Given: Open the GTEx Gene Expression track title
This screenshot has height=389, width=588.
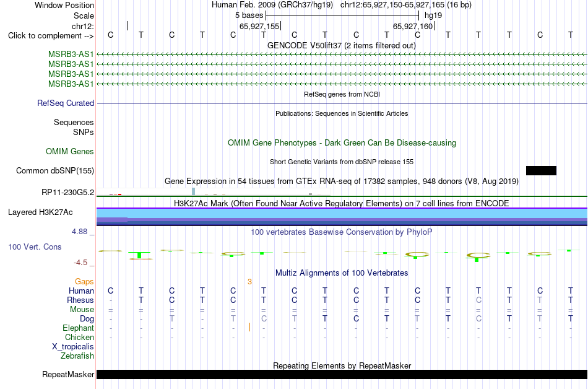Looking at the screenshot, I should [x=342, y=181].
